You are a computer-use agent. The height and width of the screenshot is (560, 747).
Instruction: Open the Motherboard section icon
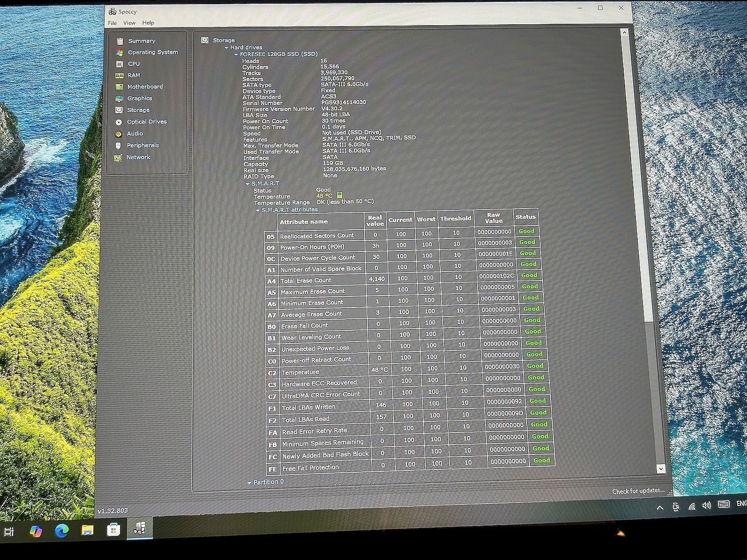120,87
